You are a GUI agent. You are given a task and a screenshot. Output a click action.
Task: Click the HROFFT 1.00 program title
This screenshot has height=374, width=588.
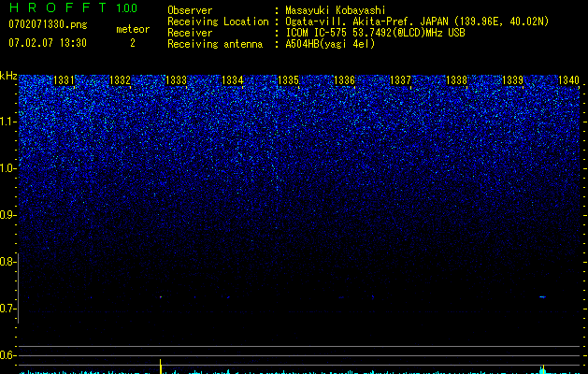pyautogui.click(x=73, y=7)
